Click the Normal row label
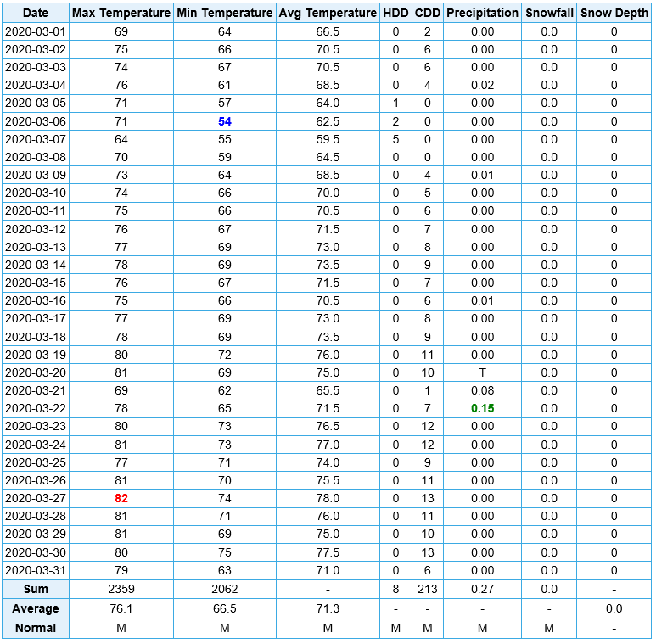Viewport: 656px width, 644px height. click(36, 629)
